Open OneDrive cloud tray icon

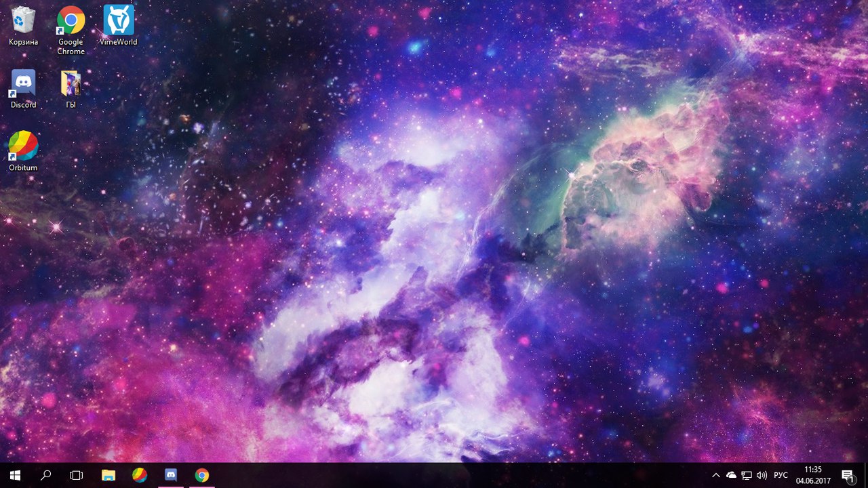(731, 475)
